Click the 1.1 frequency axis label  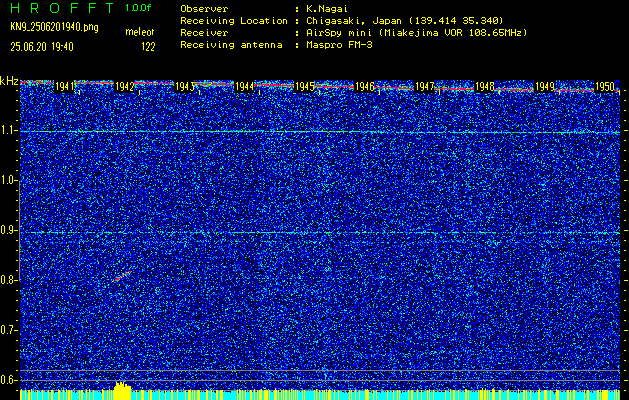coord(9,131)
